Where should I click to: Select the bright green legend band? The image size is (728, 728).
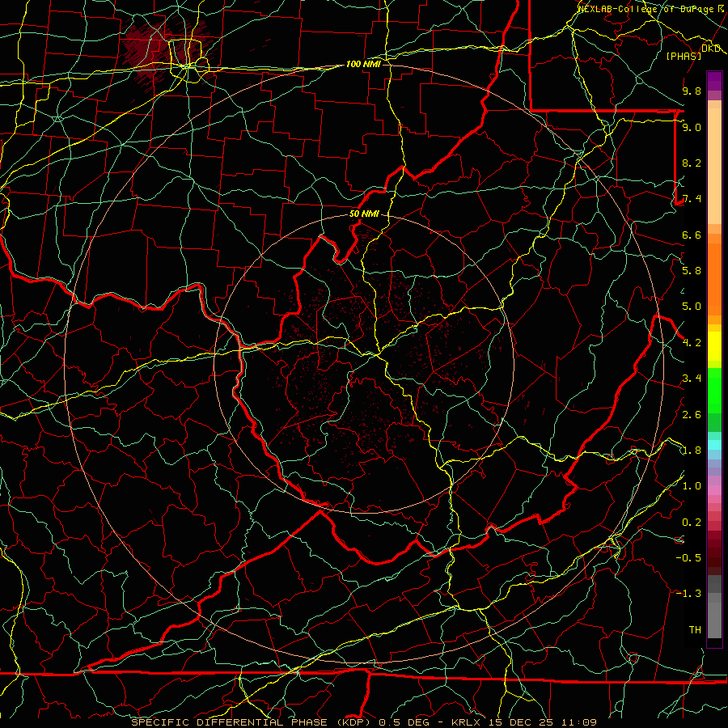pyautogui.click(x=714, y=392)
